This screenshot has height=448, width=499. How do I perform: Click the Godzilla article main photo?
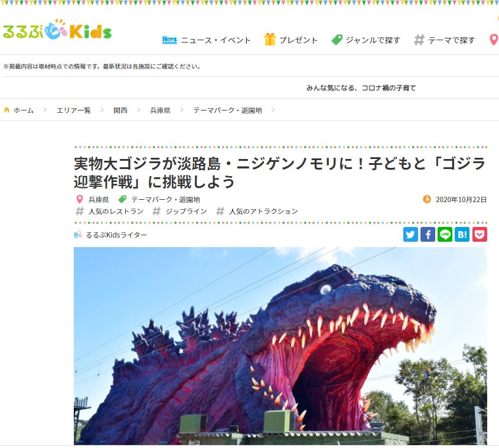pos(281,346)
